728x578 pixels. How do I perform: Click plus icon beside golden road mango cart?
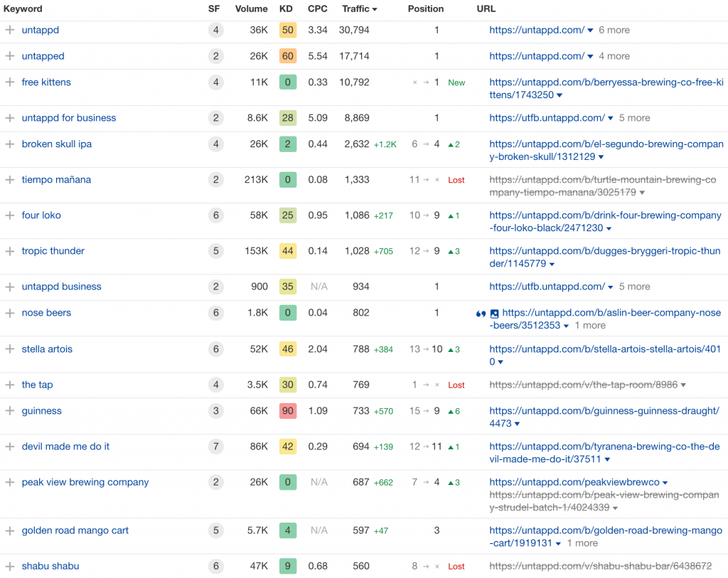click(10, 530)
